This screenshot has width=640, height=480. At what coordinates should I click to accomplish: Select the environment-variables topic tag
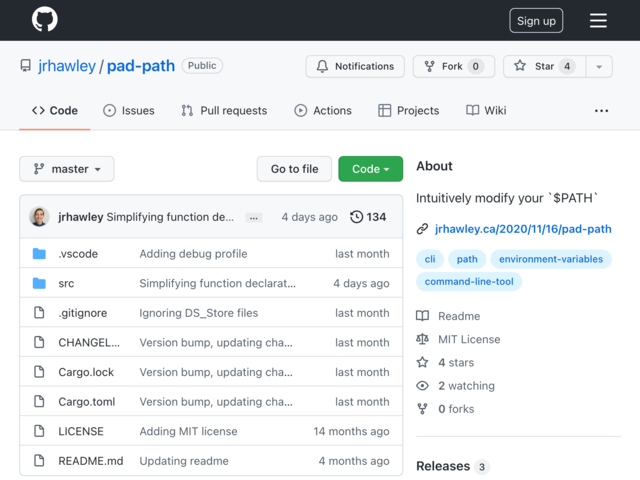click(x=551, y=259)
